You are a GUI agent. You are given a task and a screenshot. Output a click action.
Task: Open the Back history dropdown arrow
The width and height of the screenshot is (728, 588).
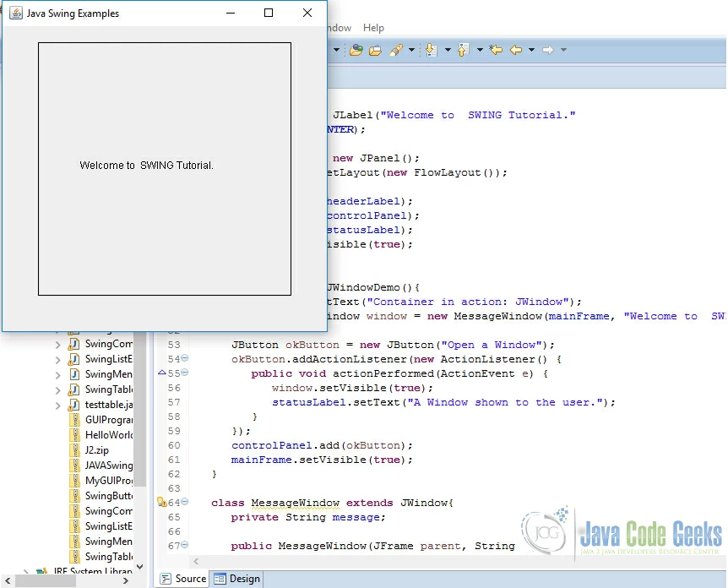click(x=531, y=50)
